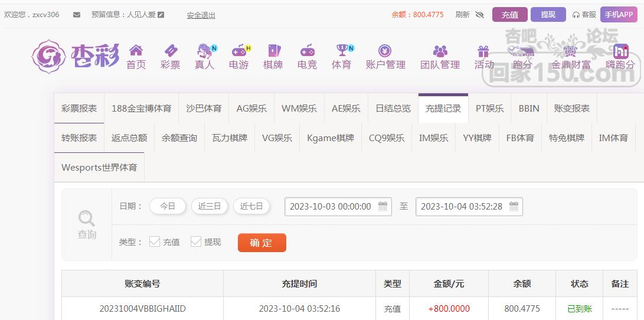Image resolution: width=644 pixels, height=320 pixels.
Task: Open the mail envelope icon beside username
Action: tap(77, 15)
